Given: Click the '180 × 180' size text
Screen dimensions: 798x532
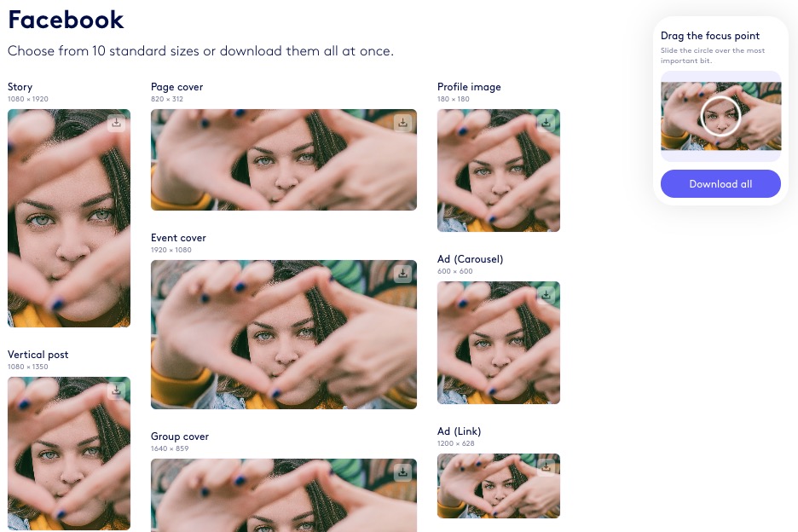Looking at the screenshot, I should coord(453,99).
